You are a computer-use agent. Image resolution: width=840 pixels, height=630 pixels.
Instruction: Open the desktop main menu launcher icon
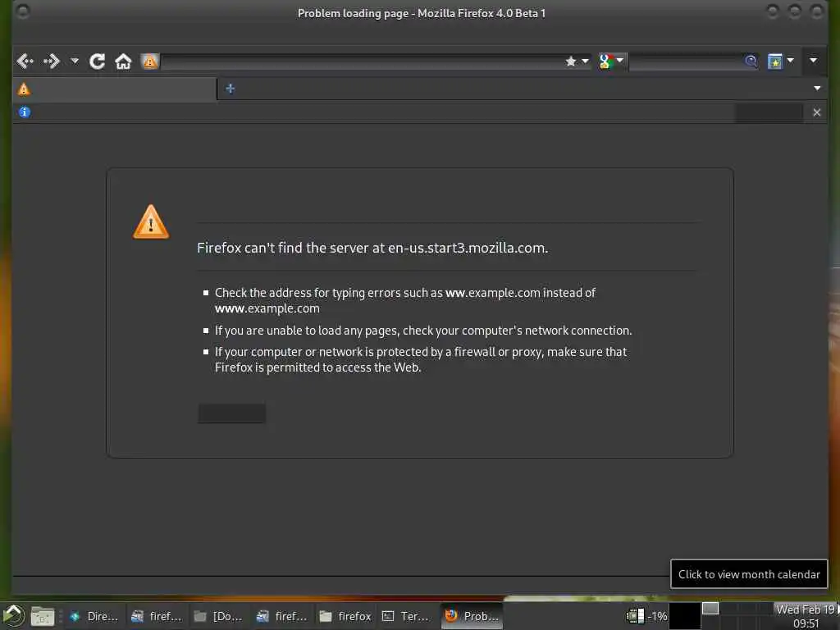[13, 616]
